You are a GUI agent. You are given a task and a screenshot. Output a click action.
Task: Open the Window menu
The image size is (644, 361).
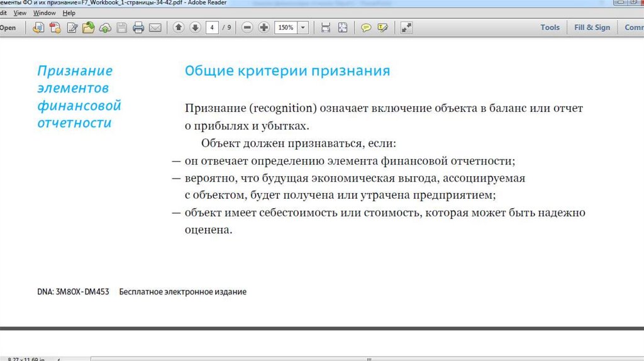pyautogui.click(x=44, y=13)
